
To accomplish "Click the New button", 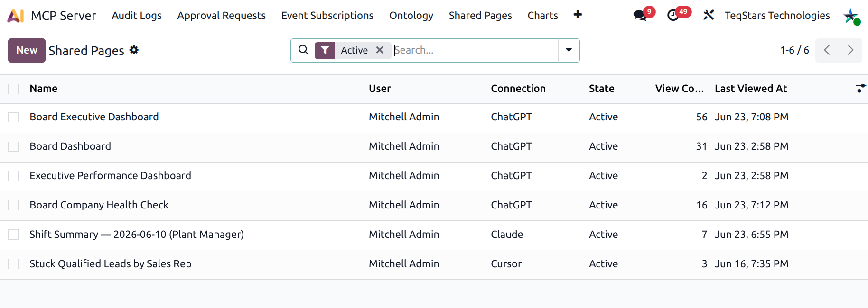I will click(x=27, y=50).
